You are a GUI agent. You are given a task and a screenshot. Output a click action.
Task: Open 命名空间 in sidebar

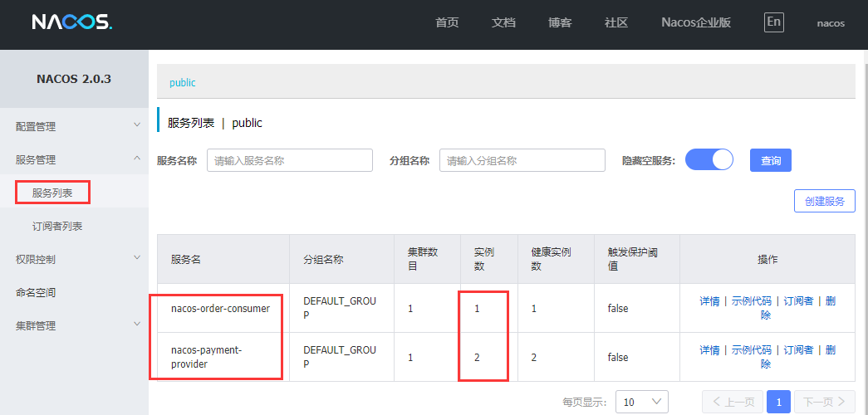pos(36,293)
